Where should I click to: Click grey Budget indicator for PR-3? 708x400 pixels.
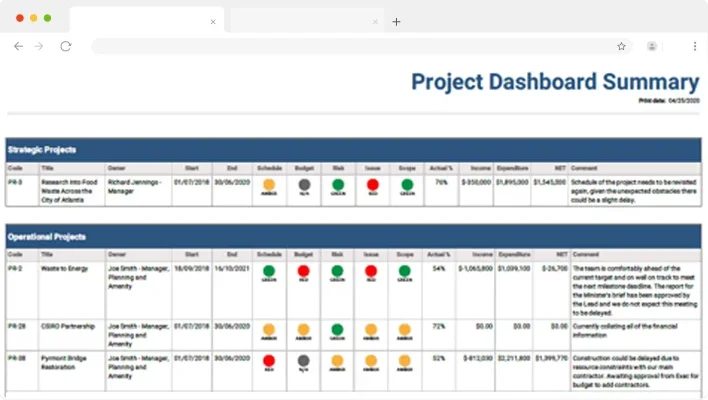point(303,185)
